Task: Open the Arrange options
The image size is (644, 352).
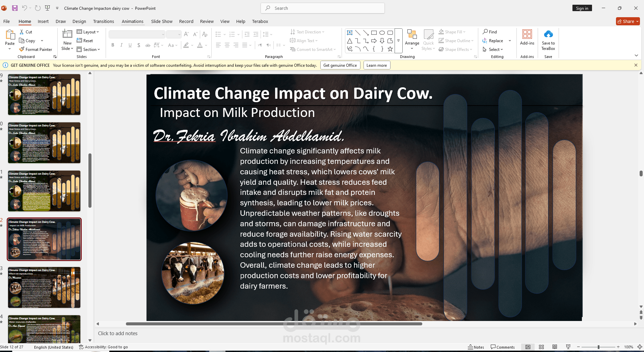Action: (x=412, y=40)
